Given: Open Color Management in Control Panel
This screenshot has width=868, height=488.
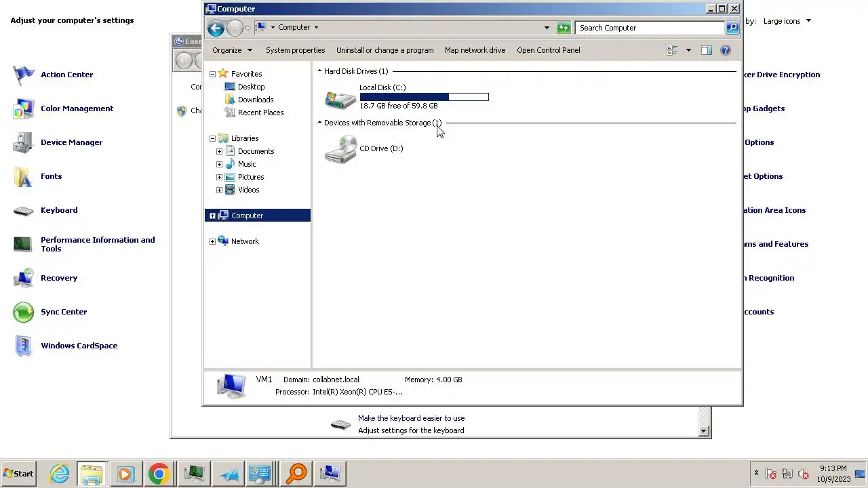Looking at the screenshot, I should point(77,108).
